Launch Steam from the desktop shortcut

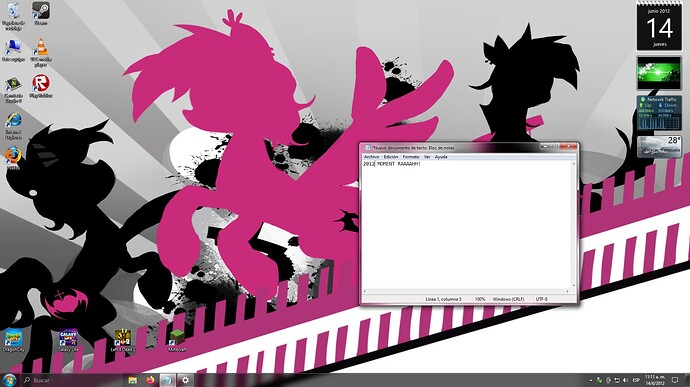pyautogui.click(x=41, y=13)
